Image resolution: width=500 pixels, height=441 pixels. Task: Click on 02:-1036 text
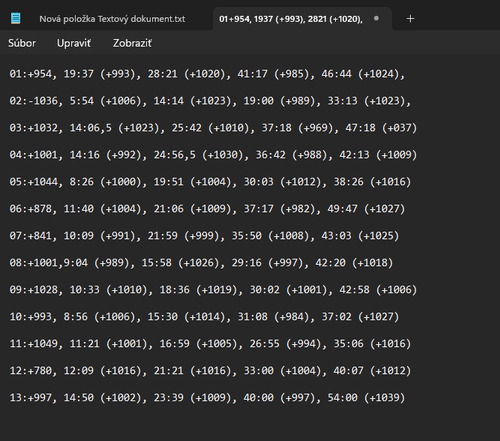[34, 101]
